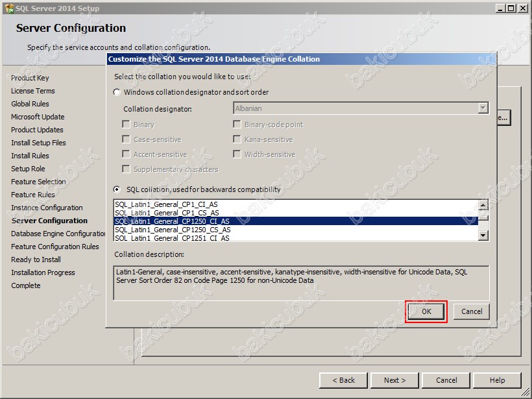This screenshot has width=532, height=399.
Task: Cancel the collation customization dialog
Action: (472, 311)
